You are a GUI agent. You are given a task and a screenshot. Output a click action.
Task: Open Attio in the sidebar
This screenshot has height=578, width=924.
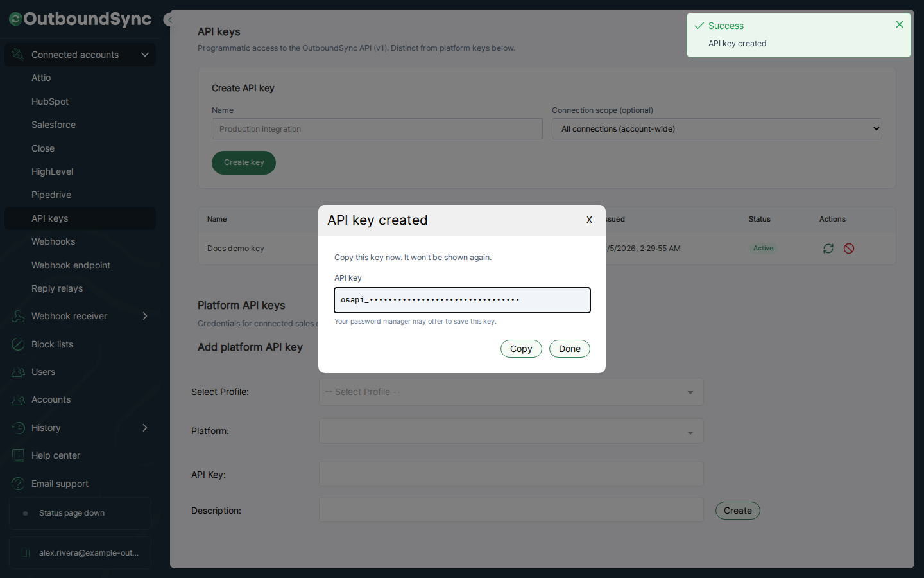(x=41, y=78)
